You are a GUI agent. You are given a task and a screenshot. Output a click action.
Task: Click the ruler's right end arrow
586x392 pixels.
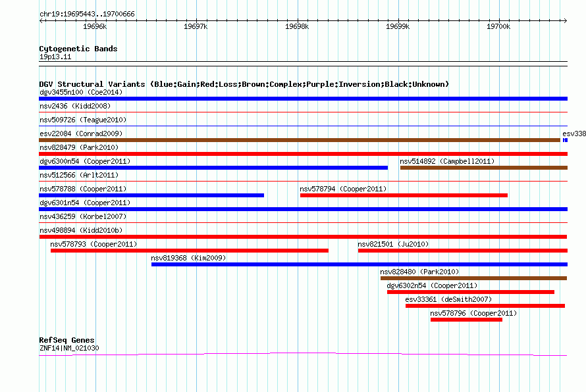click(x=565, y=20)
